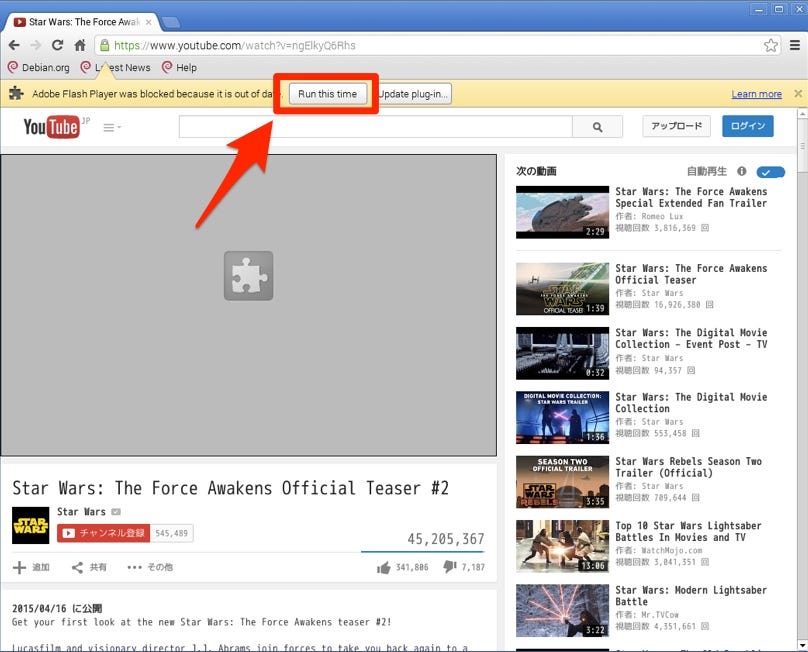Screen dimensions: 808x652
Task: Click the 45,205,367 view count
Action: (x=446, y=539)
